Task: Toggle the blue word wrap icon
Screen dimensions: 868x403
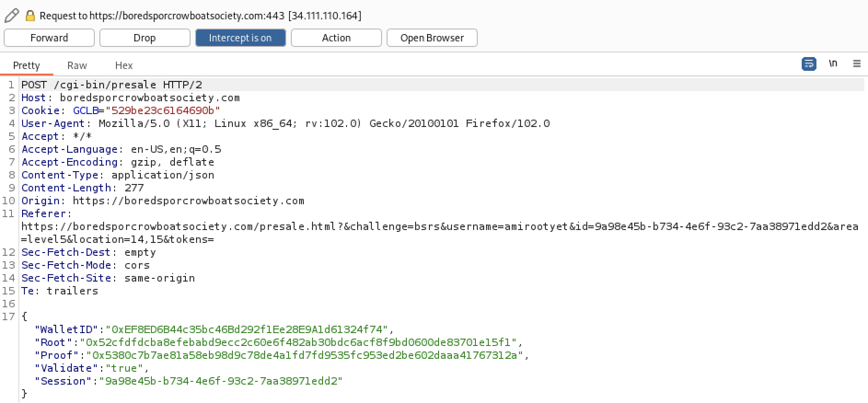Action: tap(809, 64)
